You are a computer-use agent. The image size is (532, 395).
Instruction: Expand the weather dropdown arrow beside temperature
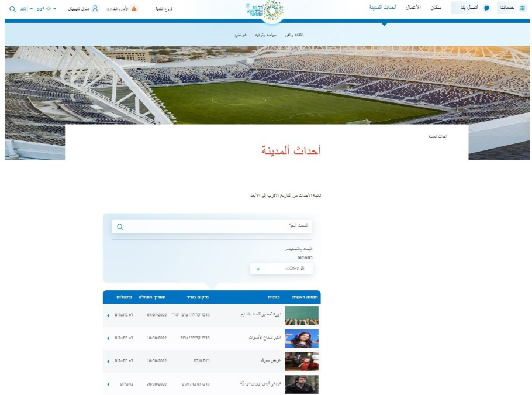click(x=54, y=9)
